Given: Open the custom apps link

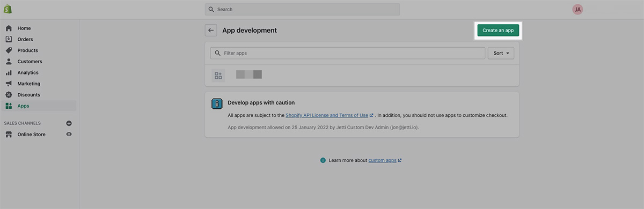Looking at the screenshot, I should click(383, 160).
